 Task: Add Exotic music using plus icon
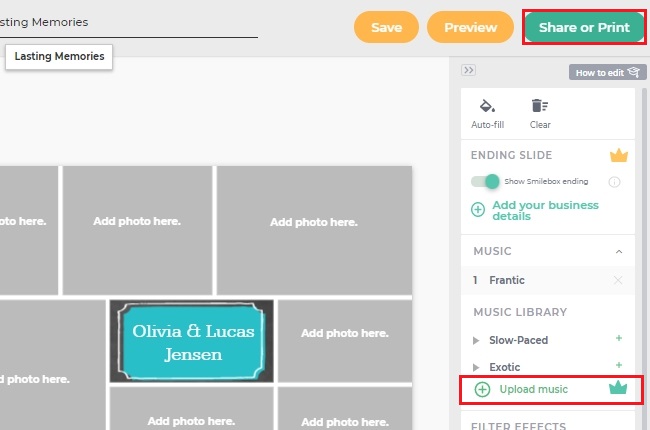click(x=619, y=366)
